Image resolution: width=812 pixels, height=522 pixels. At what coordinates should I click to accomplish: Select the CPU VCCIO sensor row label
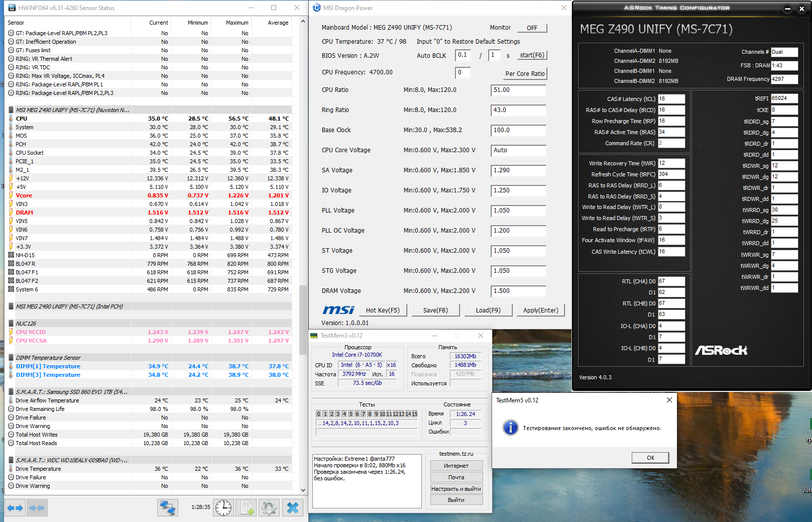click(31, 332)
